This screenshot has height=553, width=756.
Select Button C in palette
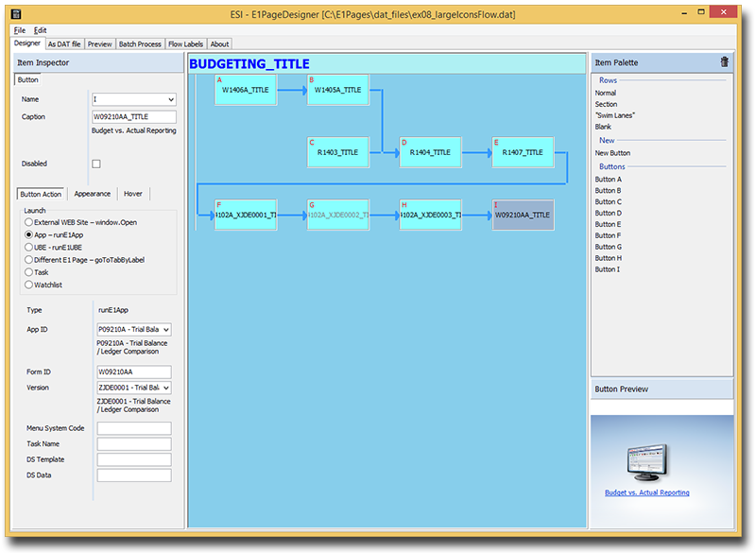click(x=608, y=201)
